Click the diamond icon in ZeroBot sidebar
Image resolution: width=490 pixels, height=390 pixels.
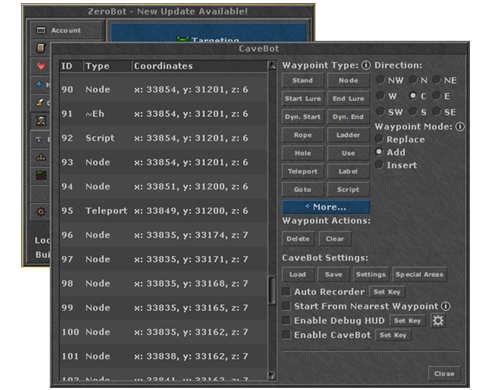(x=39, y=139)
